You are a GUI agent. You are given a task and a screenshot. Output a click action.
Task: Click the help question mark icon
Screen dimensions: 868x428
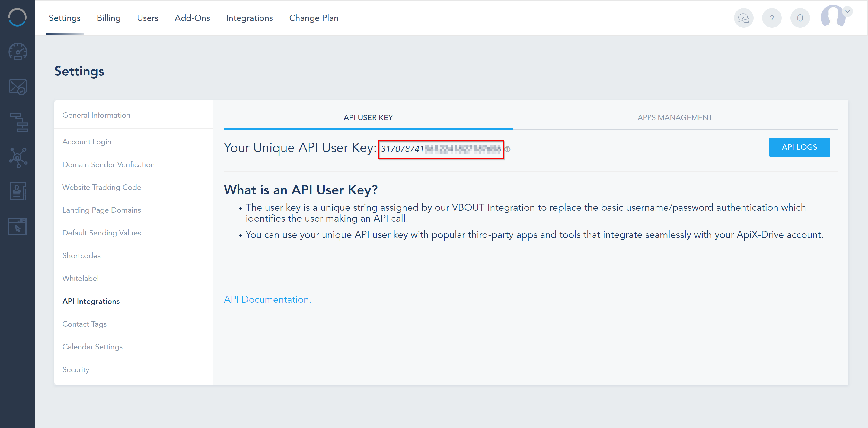[772, 18]
